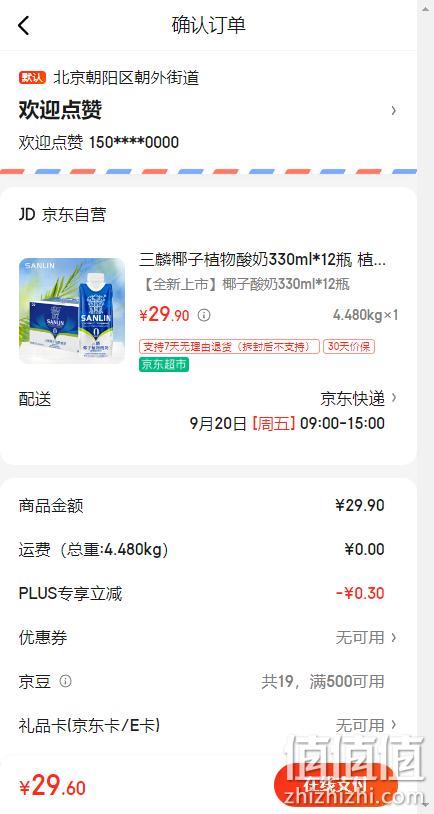
Task: Tap the 运费 shipping fee row
Action: point(208,549)
